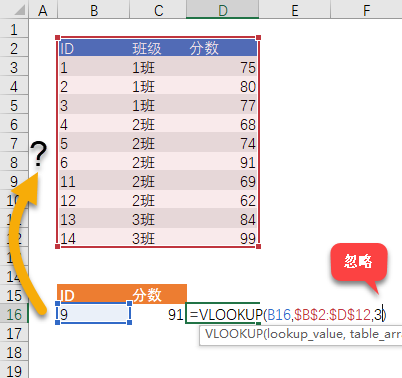Select row 4 header
The height and width of the screenshot is (378, 402).
click(x=14, y=86)
